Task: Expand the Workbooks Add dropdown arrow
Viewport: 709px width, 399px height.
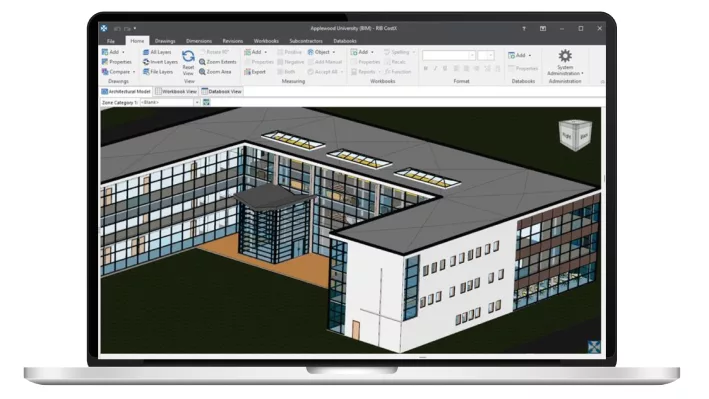Action: pyautogui.click(x=372, y=52)
